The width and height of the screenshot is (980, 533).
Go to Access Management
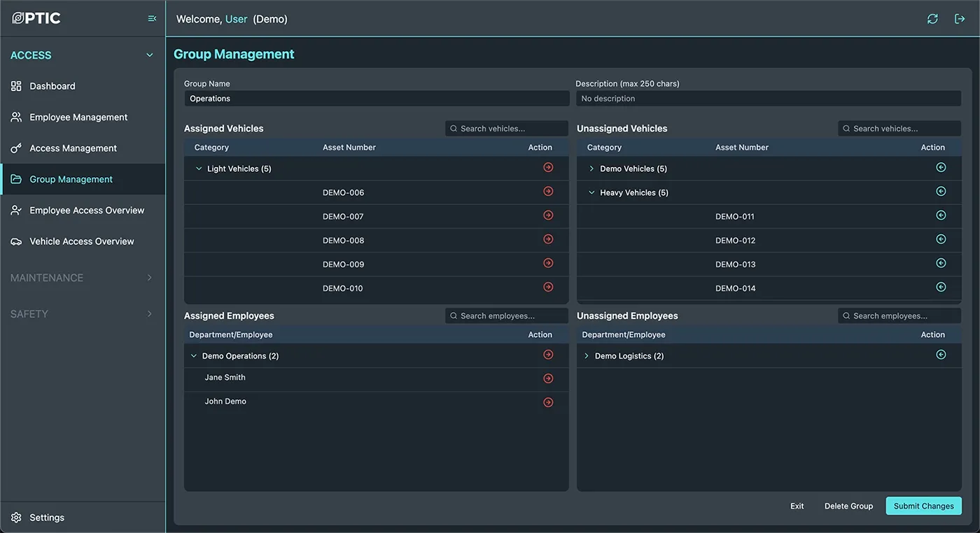coord(83,148)
